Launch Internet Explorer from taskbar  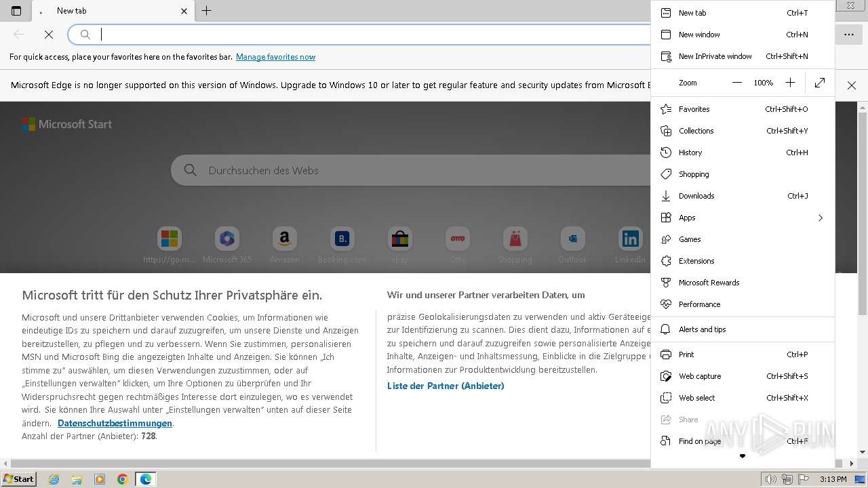pos(54,479)
